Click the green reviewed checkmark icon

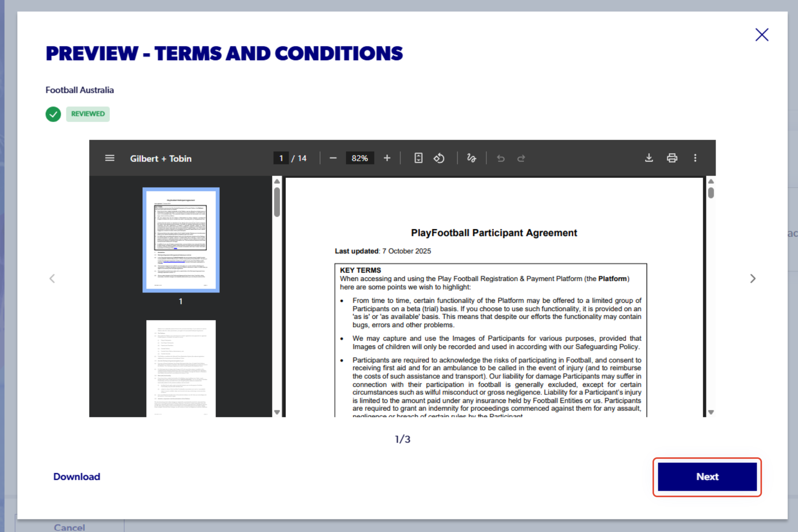click(53, 114)
